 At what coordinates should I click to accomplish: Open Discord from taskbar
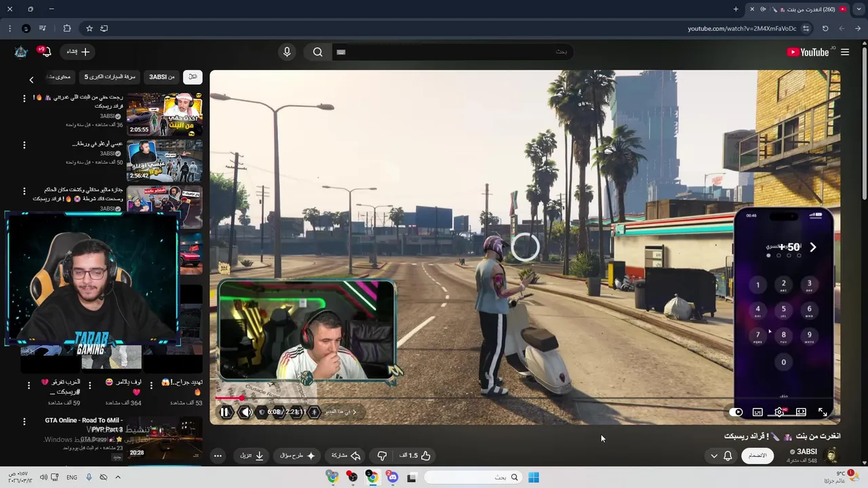(x=392, y=478)
